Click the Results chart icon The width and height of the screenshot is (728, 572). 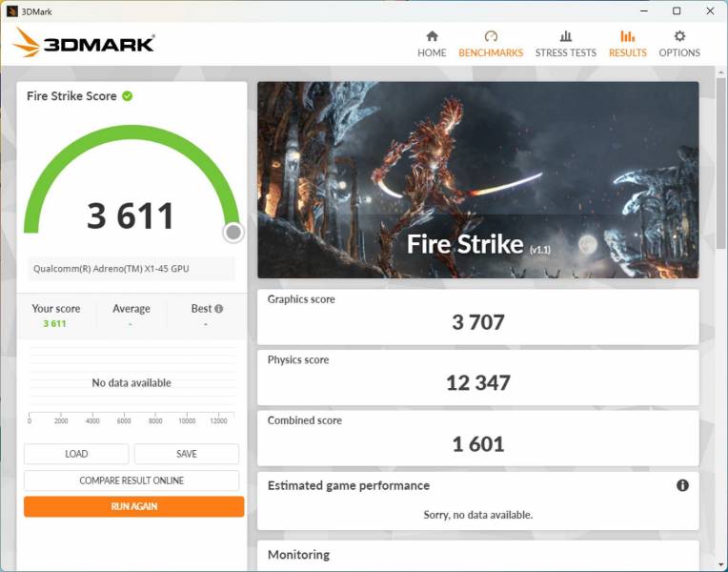tap(627, 36)
